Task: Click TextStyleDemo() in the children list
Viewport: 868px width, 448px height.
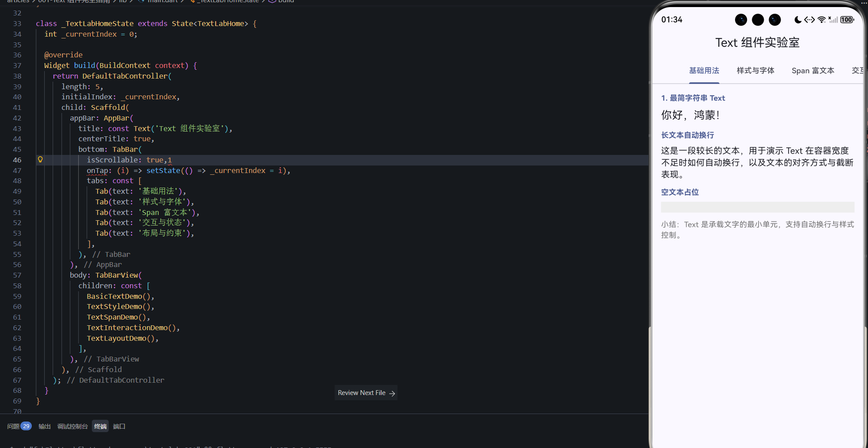Action: 118,306
